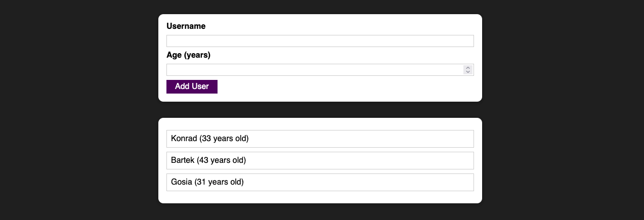Click the Age (years) label
644x220 pixels.
coord(188,55)
